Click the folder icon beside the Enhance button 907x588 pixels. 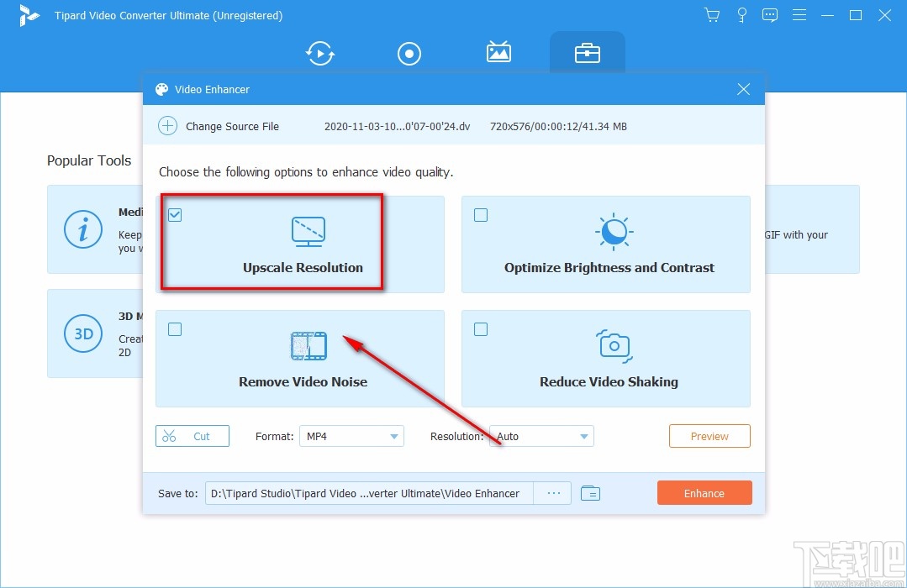590,493
